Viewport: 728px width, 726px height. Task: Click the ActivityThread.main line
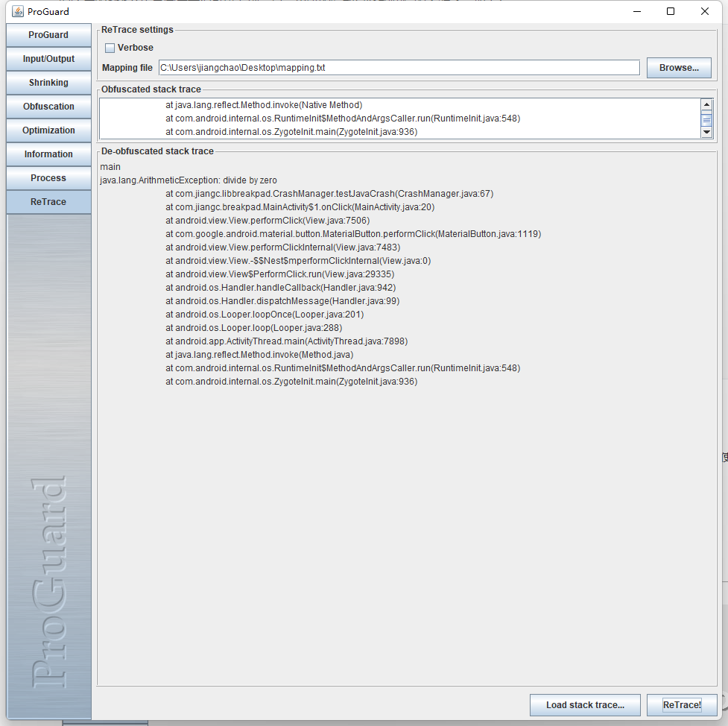click(286, 341)
